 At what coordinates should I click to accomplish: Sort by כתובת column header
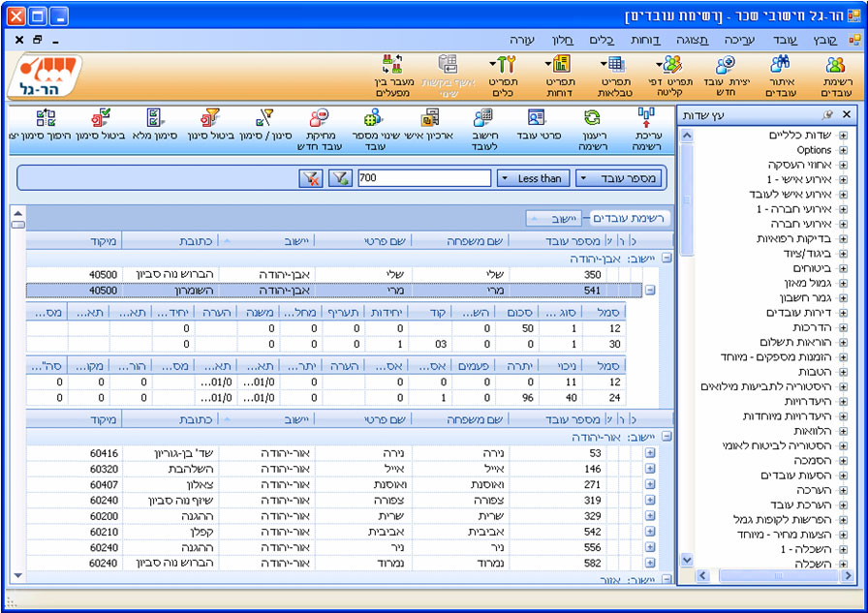[x=170, y=241]
